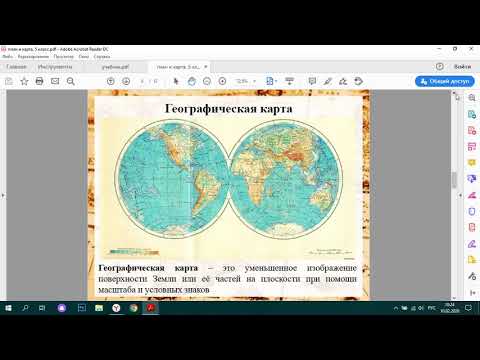Open the Redact tool in pane

pyautogui.click(x=472, y=195)
